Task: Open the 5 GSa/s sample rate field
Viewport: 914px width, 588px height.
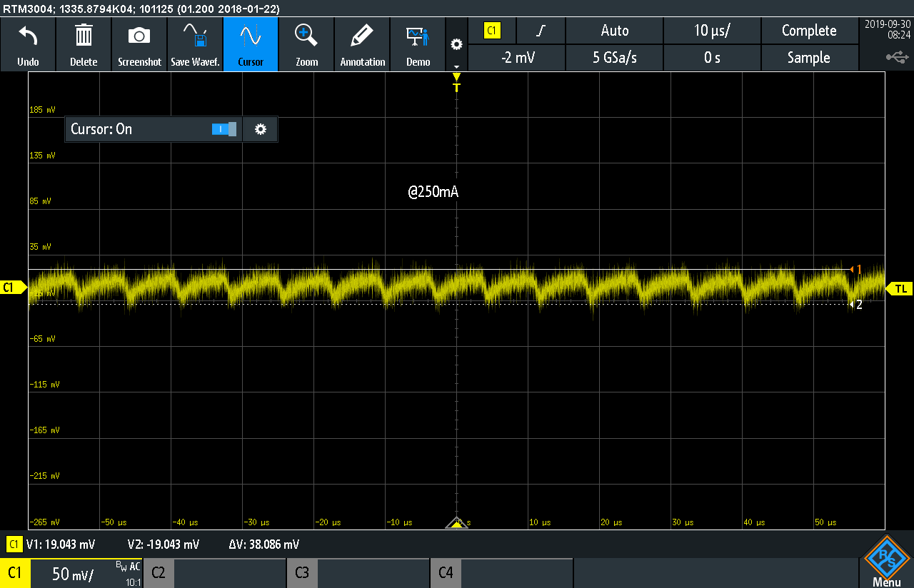Action: coord(615,58)
